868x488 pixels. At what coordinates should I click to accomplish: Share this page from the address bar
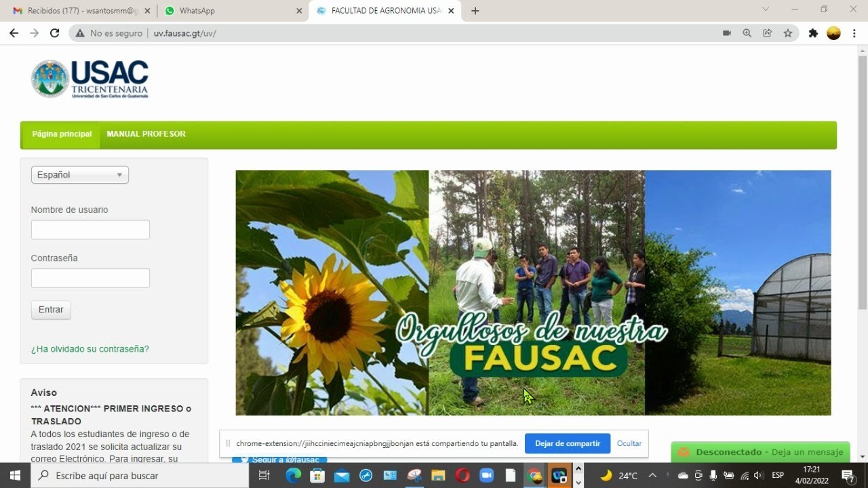pos(768,33)
